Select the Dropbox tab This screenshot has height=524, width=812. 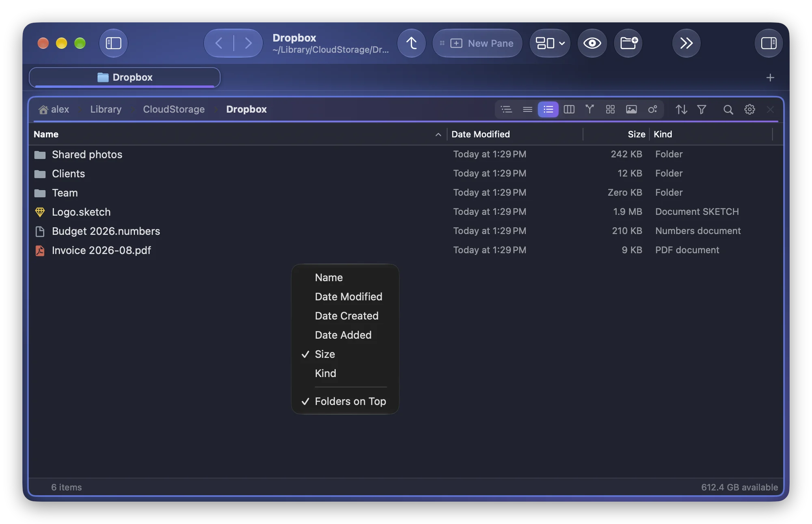pos(125,77)
